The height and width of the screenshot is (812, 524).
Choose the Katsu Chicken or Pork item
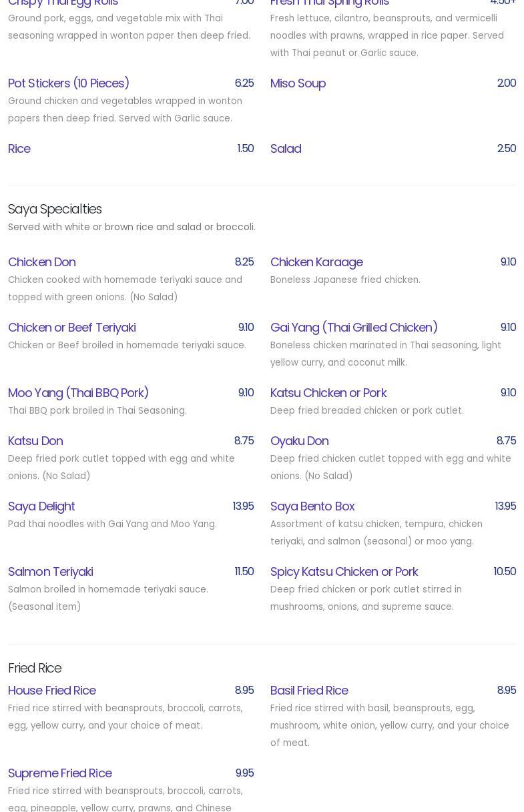[x=328, y=393]
